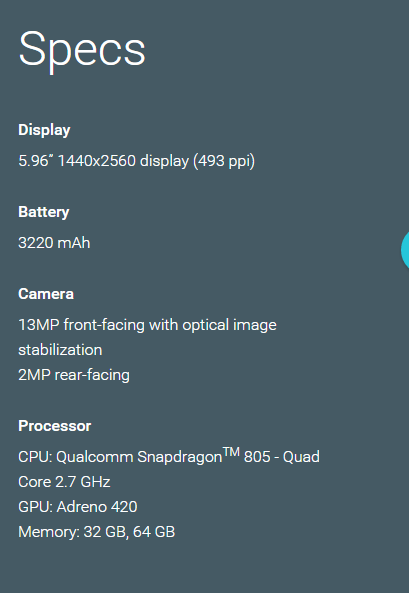Click the 64 GB memory option text
This screenshot has width=409, height=593.
click(154, 532)
